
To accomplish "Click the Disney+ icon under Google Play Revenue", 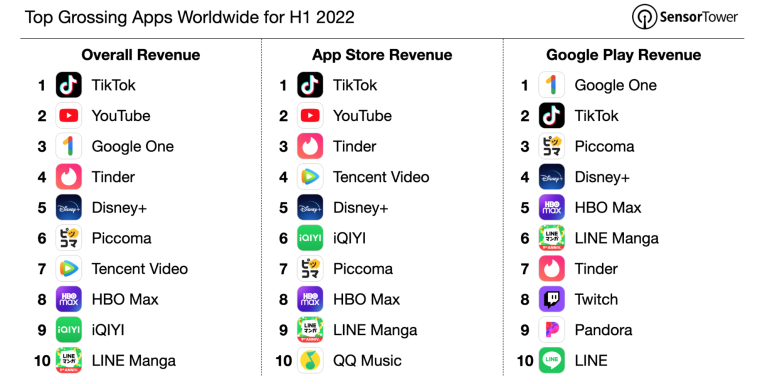I will pos(552,177).
